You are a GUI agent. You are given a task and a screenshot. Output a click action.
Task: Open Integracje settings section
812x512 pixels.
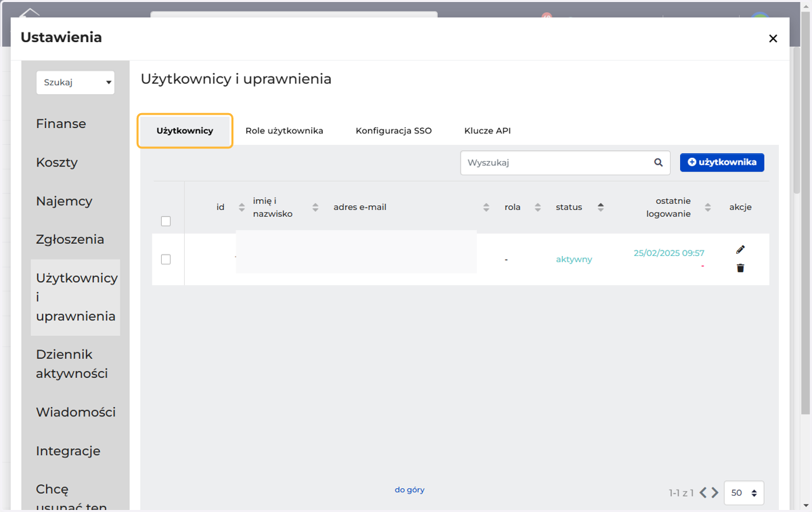68,450
